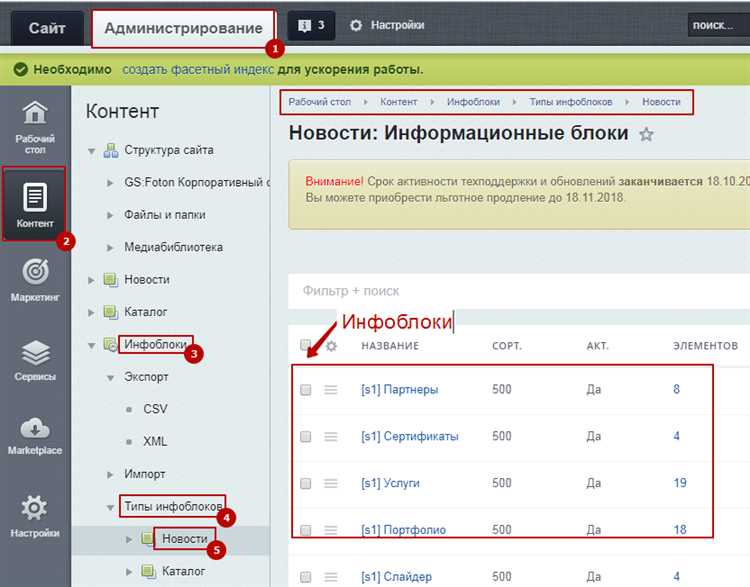750x587 pixels.
Task: Open the [s1] Портфолио infoblock link
Action: [x=403, y=530]
